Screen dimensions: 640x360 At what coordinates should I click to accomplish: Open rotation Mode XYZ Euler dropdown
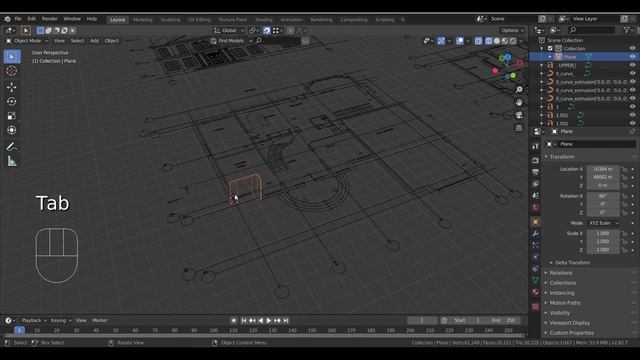click(603, 223)
